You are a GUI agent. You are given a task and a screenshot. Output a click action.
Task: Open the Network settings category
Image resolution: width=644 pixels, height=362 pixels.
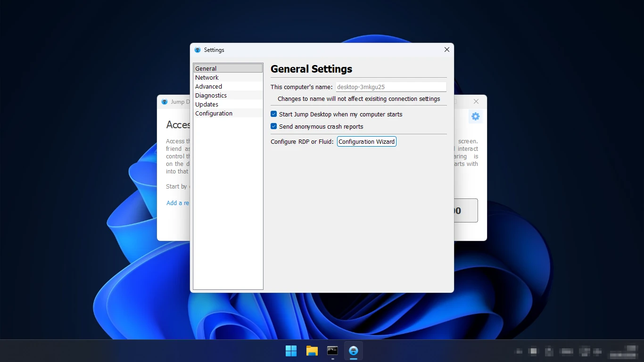click(x=228, y=77)
